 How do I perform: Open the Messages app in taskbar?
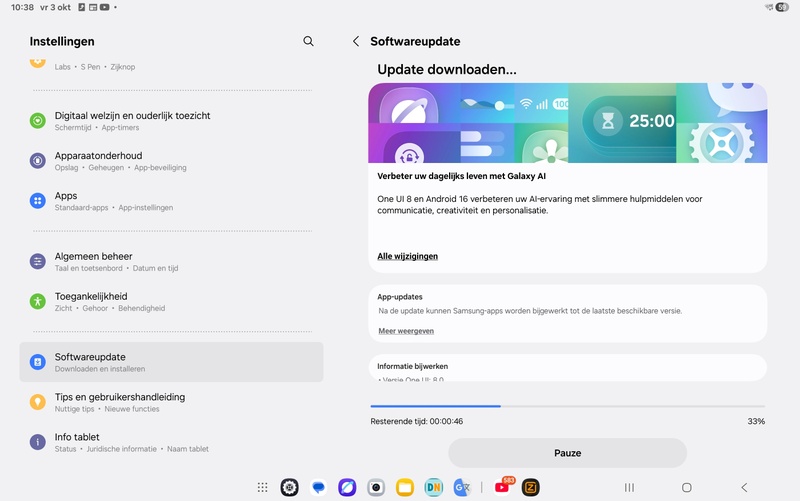(x=318, y=488)
